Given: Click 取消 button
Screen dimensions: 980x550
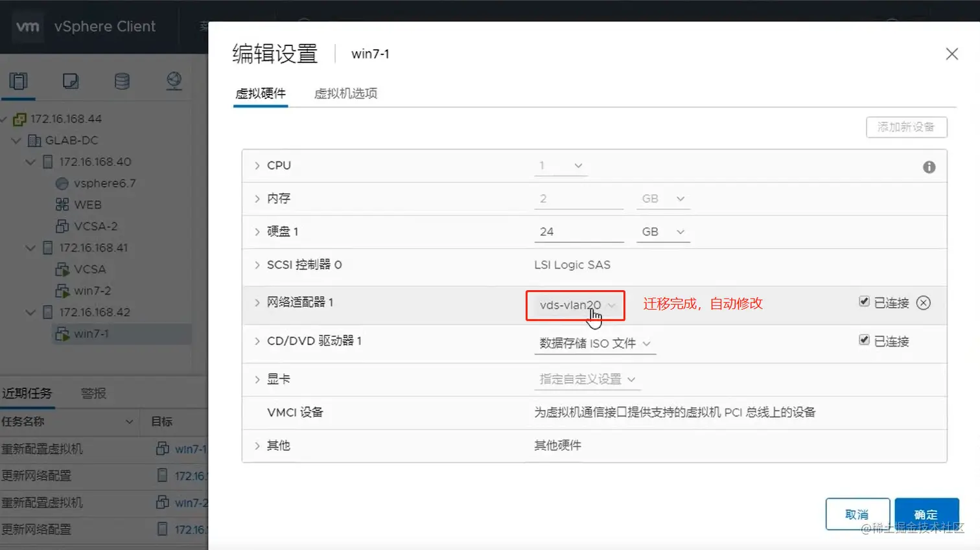Looking at the screenshot, I should tap(857, 514).
